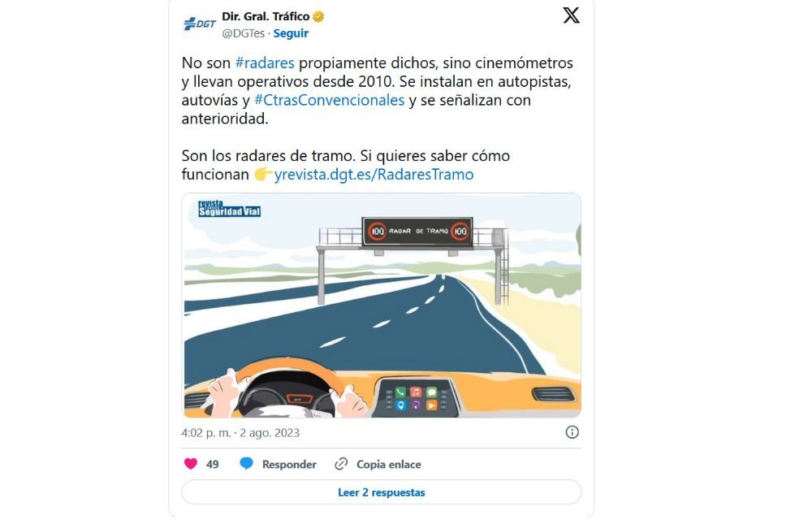This screenshot has height=529, width=812.
Task: Open the revista.dgt.es/RadaresTramo link
Action: [374, 174]
